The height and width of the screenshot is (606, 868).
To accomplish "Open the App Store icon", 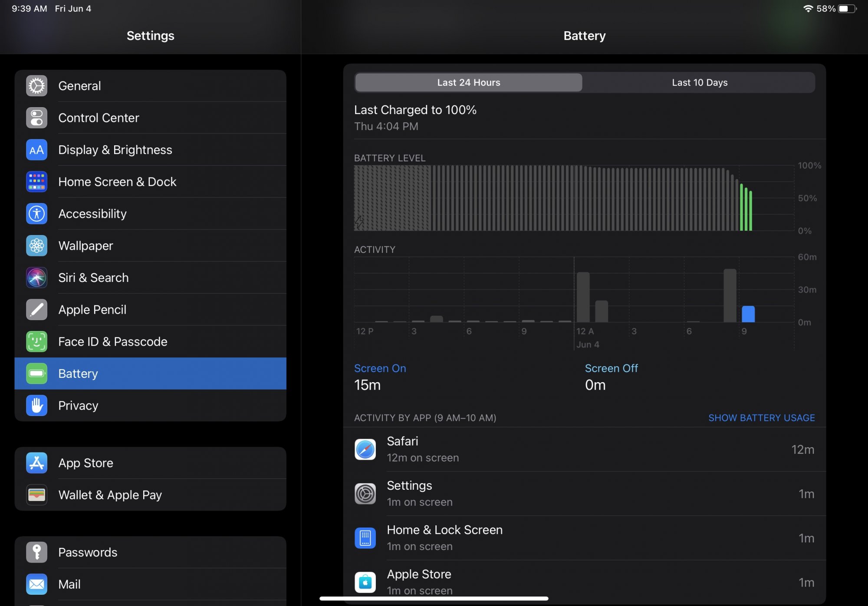I will coord(36,463).
